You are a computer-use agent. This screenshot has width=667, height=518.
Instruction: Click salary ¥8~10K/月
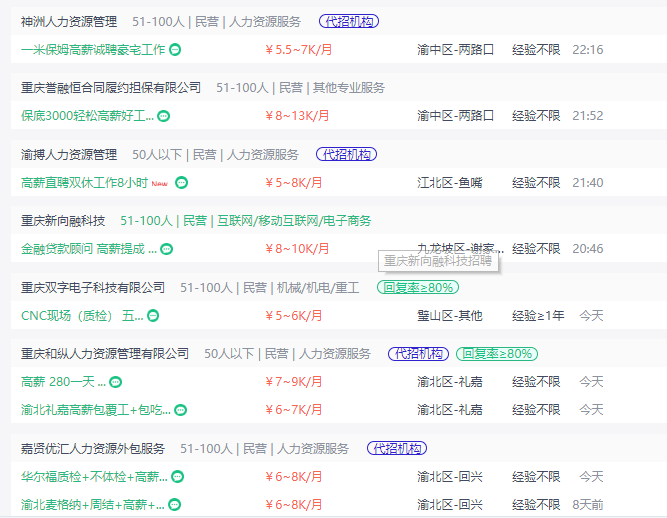click(x=297, y=249)
